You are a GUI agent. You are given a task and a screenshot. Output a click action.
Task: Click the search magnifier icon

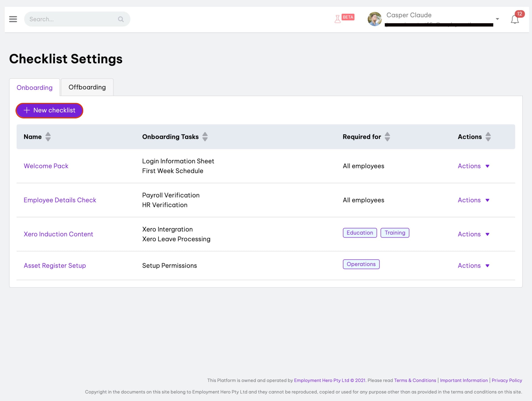(121, 19)
